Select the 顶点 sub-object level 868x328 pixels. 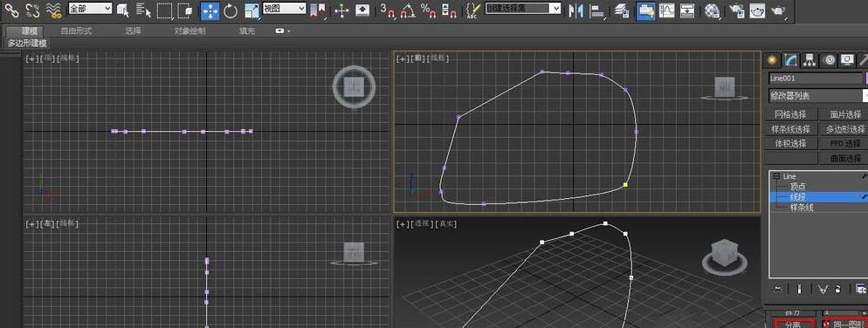point(797,187)
